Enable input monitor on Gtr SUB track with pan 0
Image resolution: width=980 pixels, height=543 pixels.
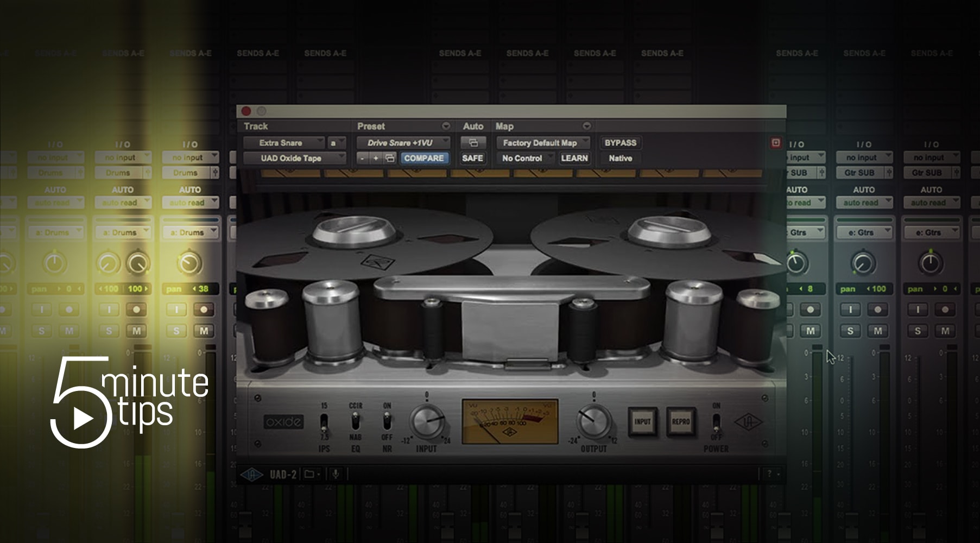(918, 310)
